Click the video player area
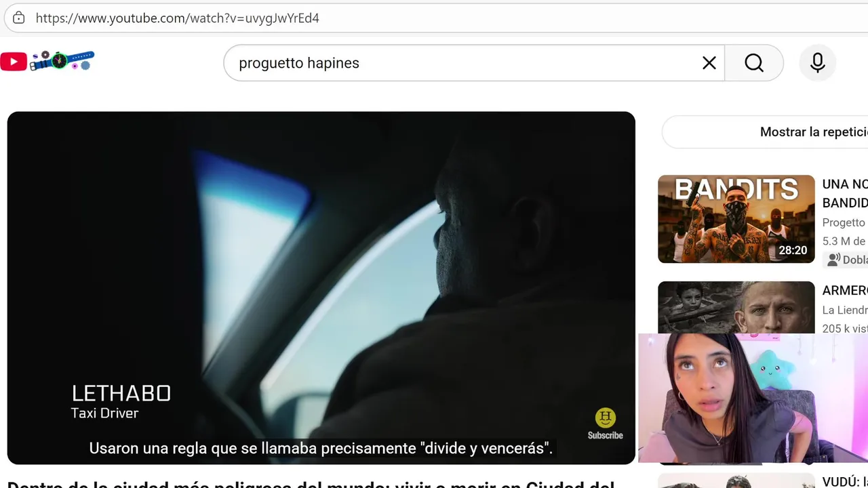The width and height of the screenshot is (868, 488). [x=321, y=288]
